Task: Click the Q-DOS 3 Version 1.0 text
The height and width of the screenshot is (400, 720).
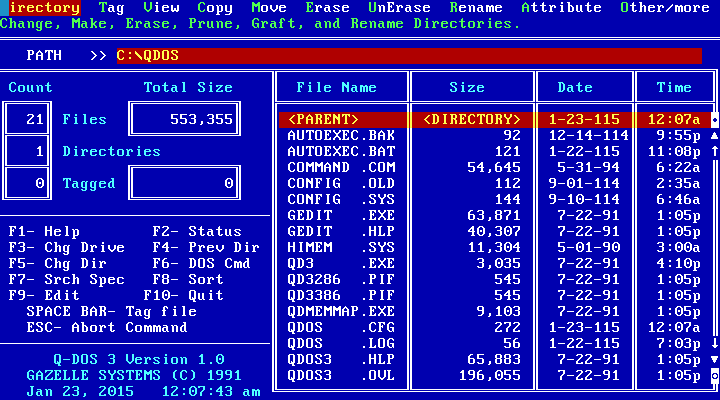Action: (139, 360)
